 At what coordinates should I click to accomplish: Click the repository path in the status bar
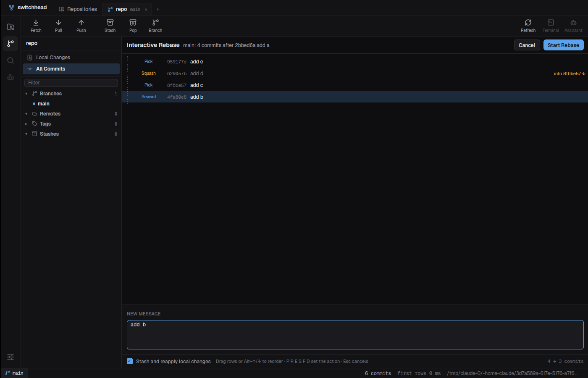click(512, 373)
